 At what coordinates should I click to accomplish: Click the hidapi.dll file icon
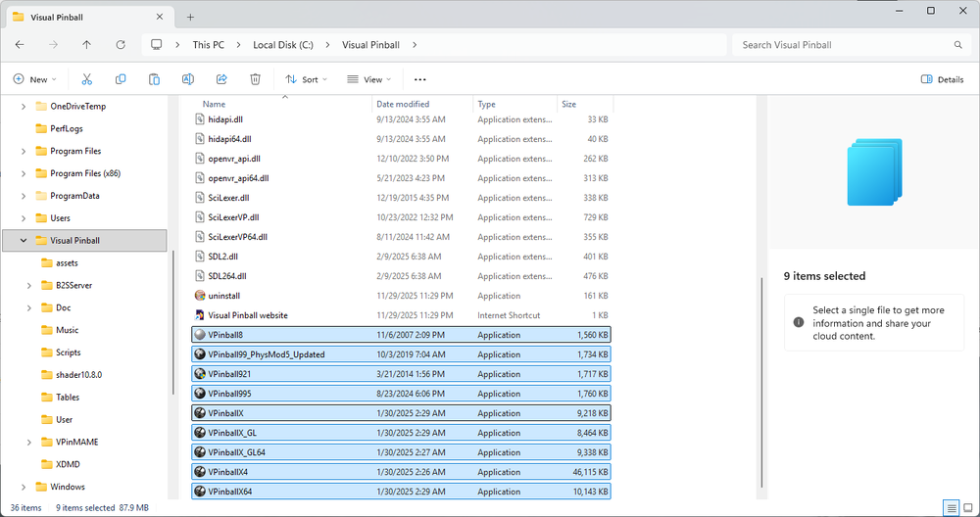tap(200, 119)
